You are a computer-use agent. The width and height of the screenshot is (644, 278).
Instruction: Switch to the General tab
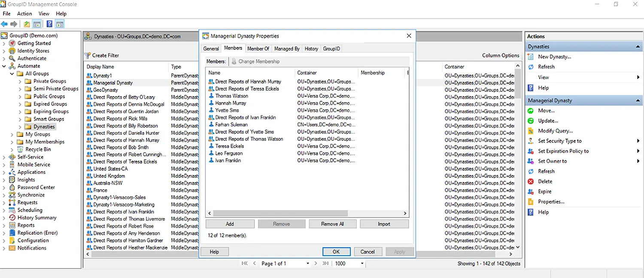[211, 49]
